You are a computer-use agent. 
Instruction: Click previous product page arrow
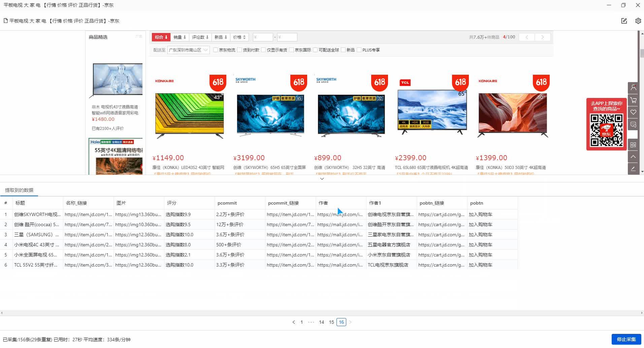(x=526, y=37)
